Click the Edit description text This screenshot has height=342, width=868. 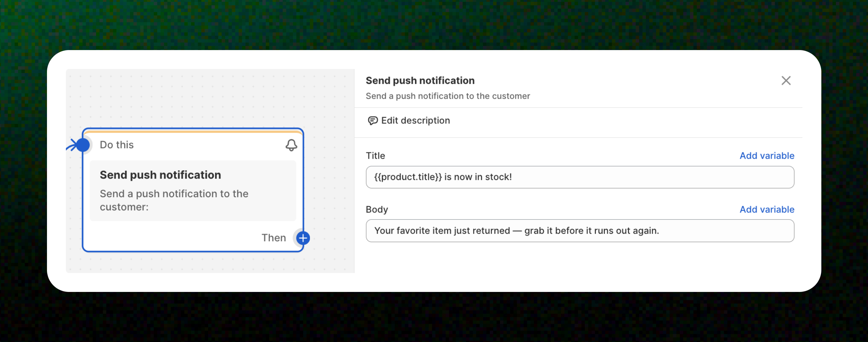click(x=415, y=121)
